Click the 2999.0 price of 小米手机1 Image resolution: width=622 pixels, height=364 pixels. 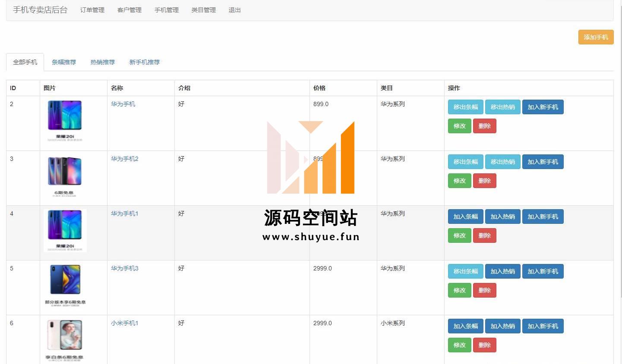click(322, 323)
